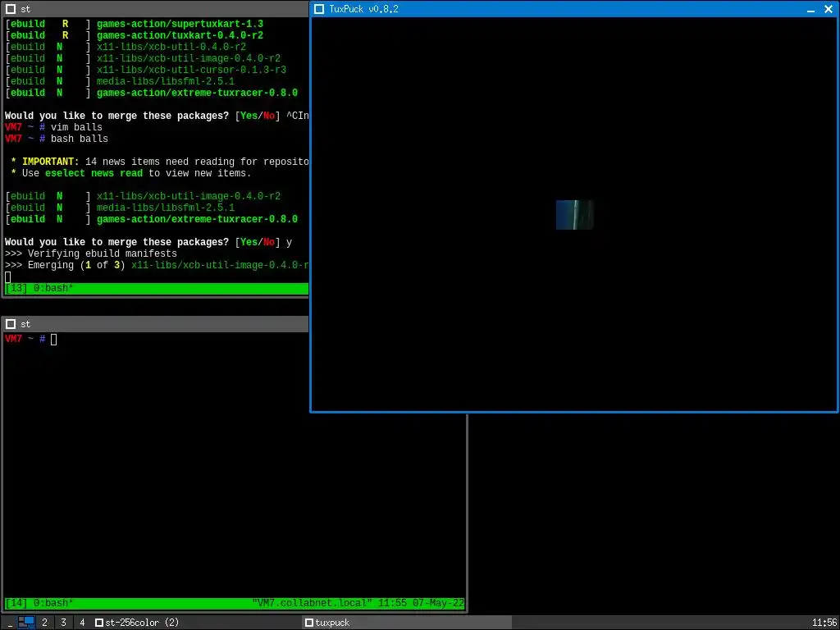The height and width of the screenshot is (630, 840).
Task: Switch to workspace 4
Action: [82, 623]
